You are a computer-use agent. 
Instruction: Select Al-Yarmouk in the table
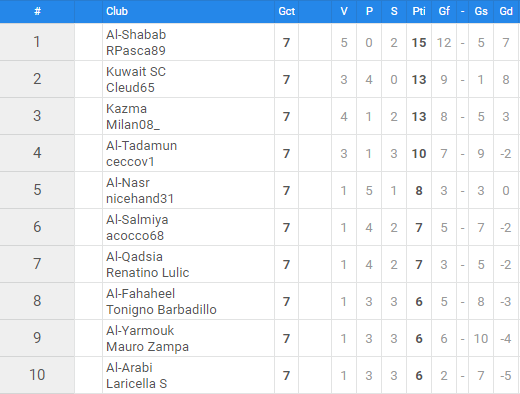click(x=140, y=331)
